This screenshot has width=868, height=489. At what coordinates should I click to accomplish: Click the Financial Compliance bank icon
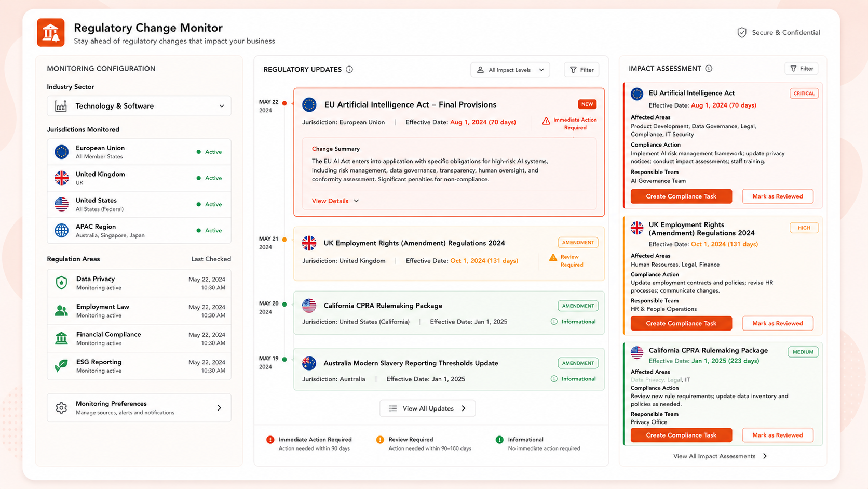click(x=61, y=338)
